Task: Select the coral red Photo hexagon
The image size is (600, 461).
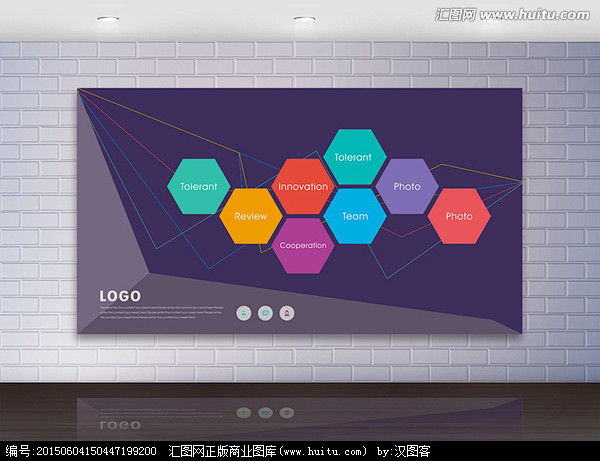Action: coord(458,216)
